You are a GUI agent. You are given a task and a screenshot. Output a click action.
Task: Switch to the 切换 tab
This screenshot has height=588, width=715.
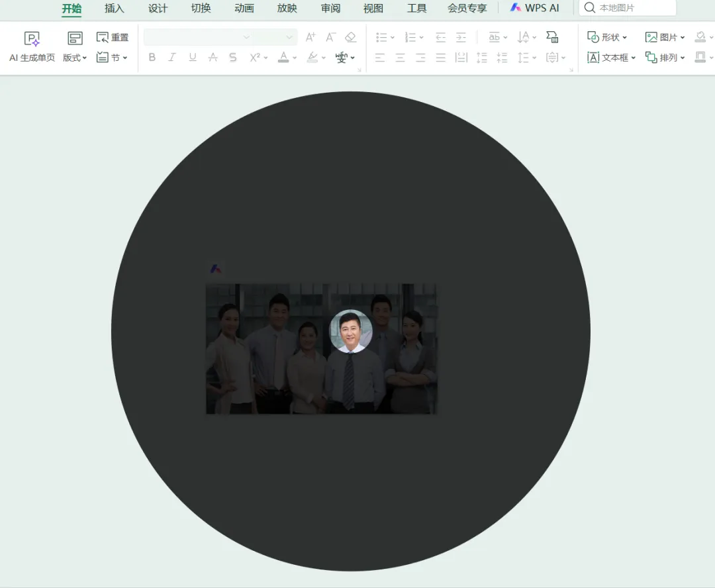coord(201,8)
